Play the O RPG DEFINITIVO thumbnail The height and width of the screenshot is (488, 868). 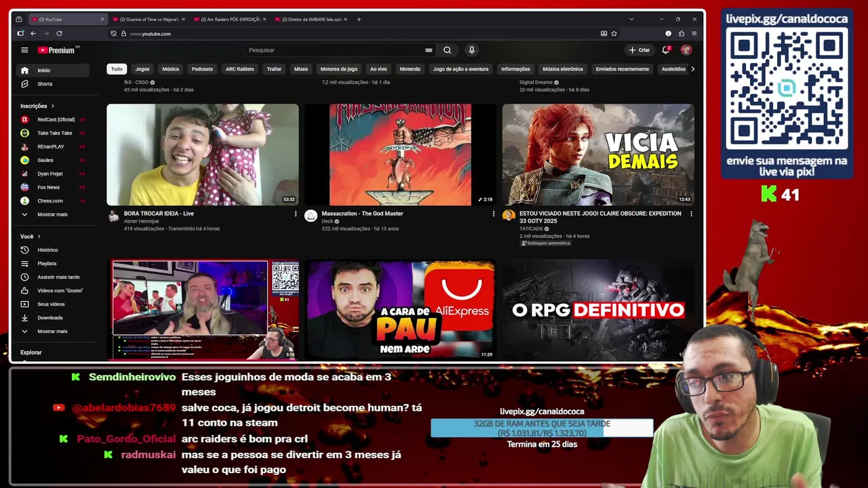(598, 310)
